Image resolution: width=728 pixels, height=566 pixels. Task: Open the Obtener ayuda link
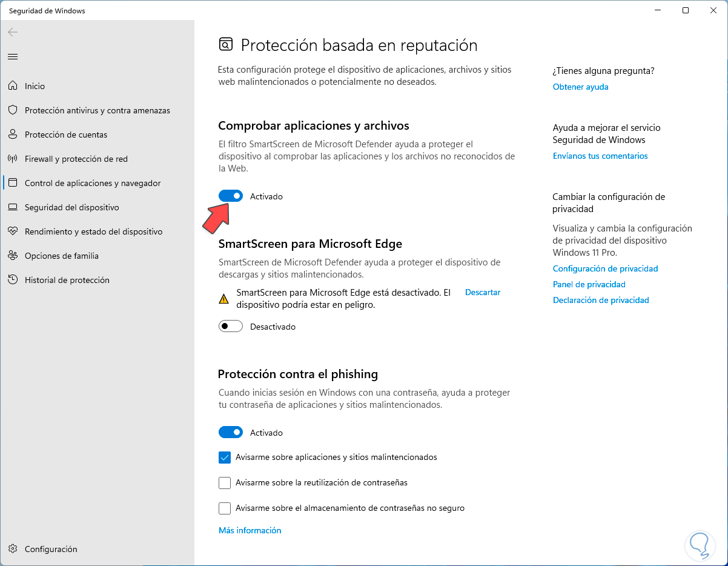click(x=580, y=87)
